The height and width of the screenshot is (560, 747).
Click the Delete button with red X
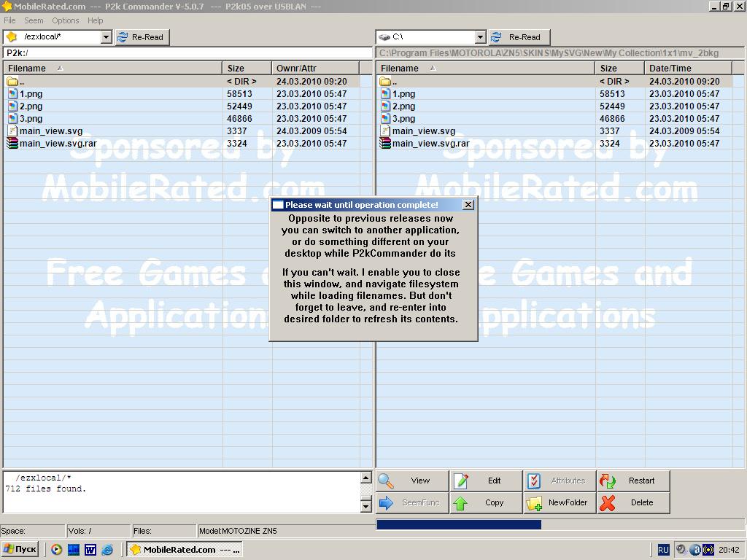tap(633, 503)
